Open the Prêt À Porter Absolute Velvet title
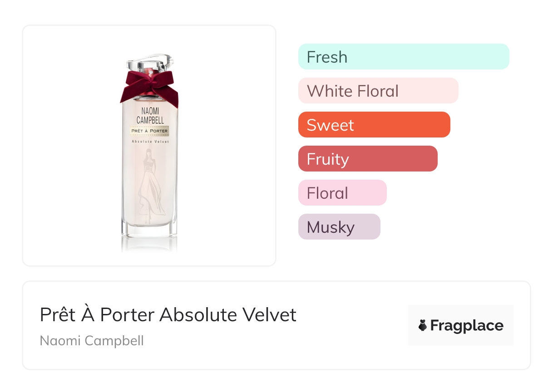 coord(168,315)
